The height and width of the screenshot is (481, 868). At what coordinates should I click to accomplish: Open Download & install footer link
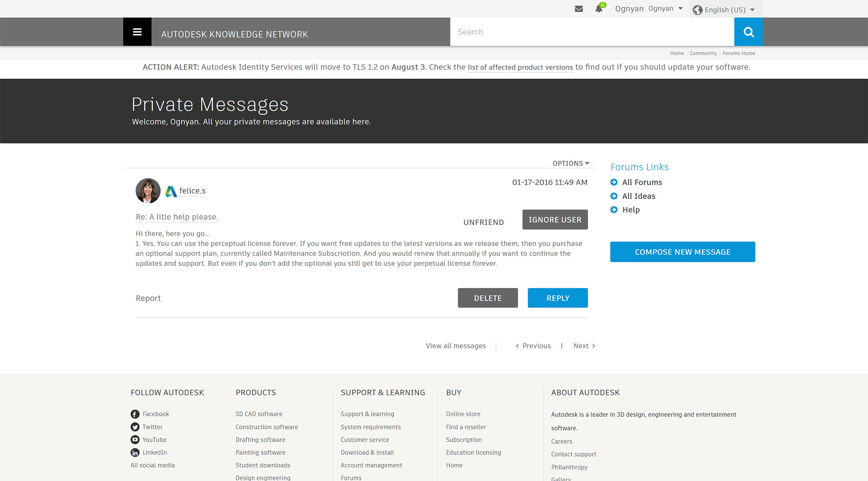click(367, 453)
